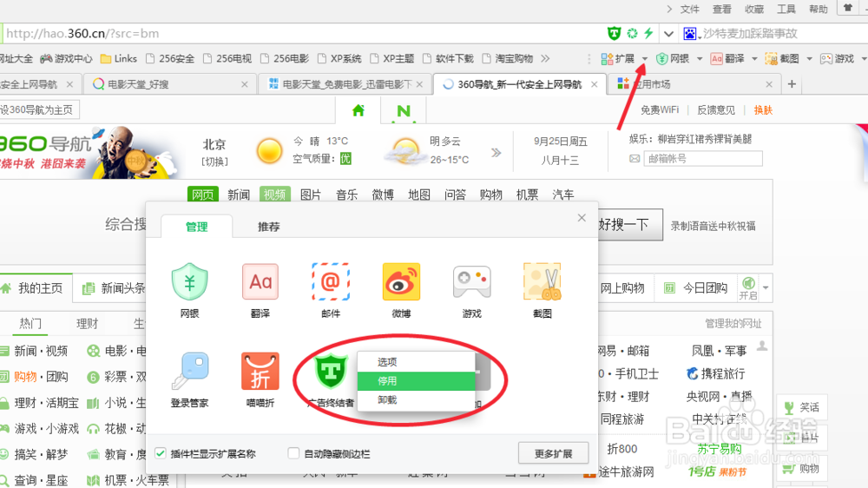Open the 网银 toolbar button
This screenshot has height=488, width=868.
tap(673, 59)
